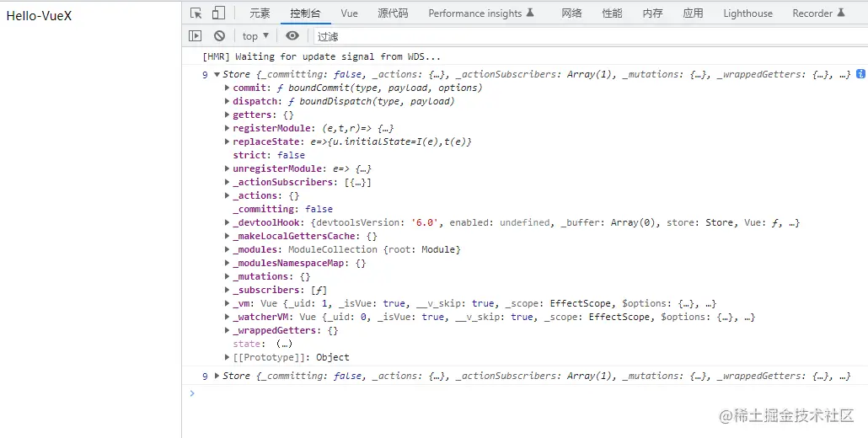Expand the _vm Vue instance
Screen dimensions: 868x438
(227, 303)
